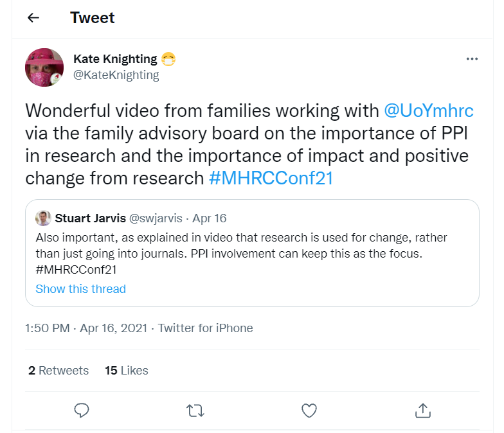This screenshot has height=433, width=504.
Task: Click the share upload icon
Action: pyautogui.click(x=422, y=410)
